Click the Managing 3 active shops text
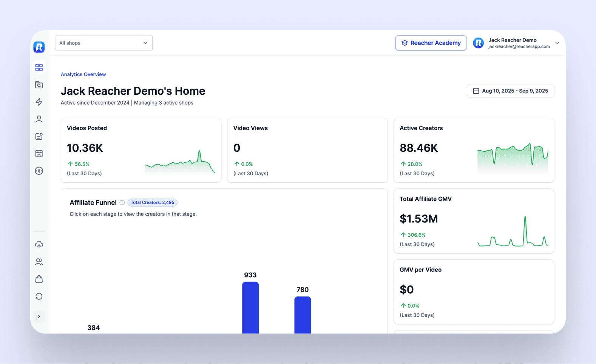Screen dimensions: 596x364 pos(164,103)
